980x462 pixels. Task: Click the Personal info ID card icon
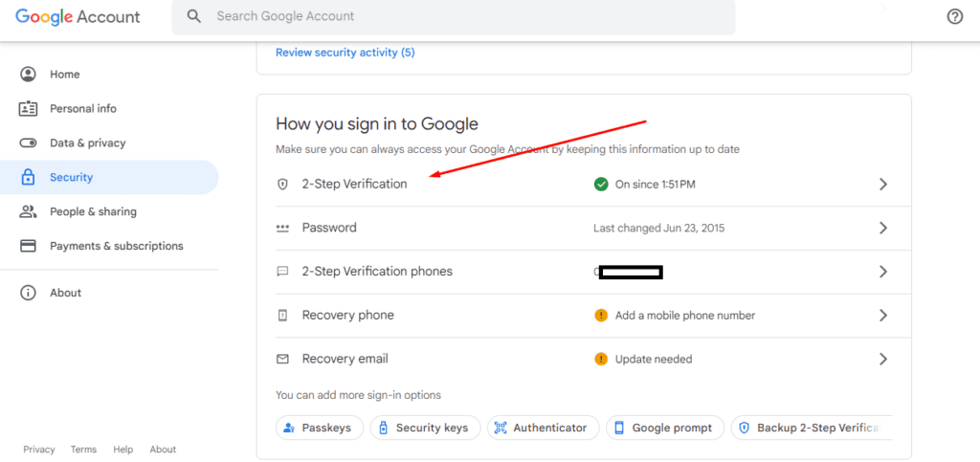[28, 109]
